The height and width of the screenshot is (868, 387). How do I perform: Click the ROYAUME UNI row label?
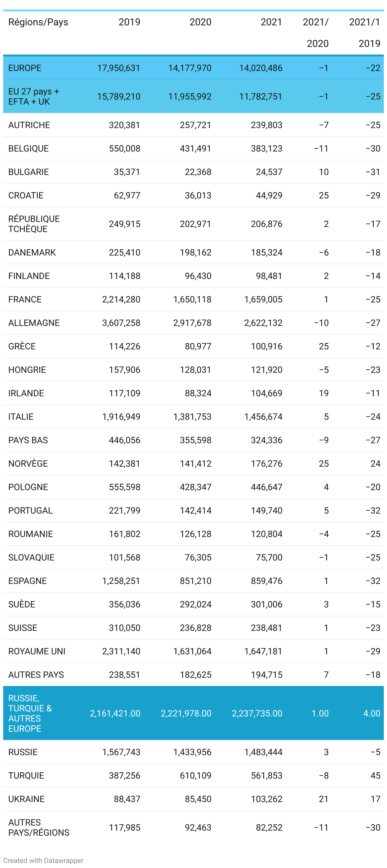(x=37, y=651)
